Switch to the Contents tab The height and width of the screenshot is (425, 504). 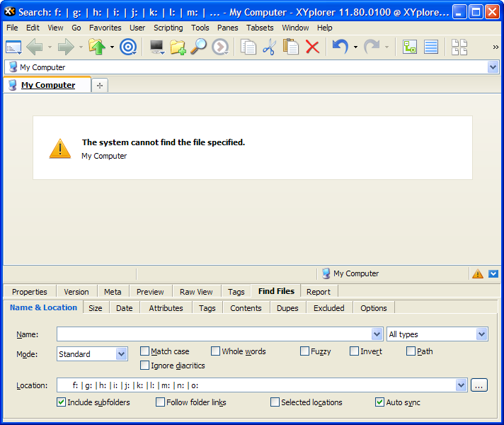(x=246, y=308)
